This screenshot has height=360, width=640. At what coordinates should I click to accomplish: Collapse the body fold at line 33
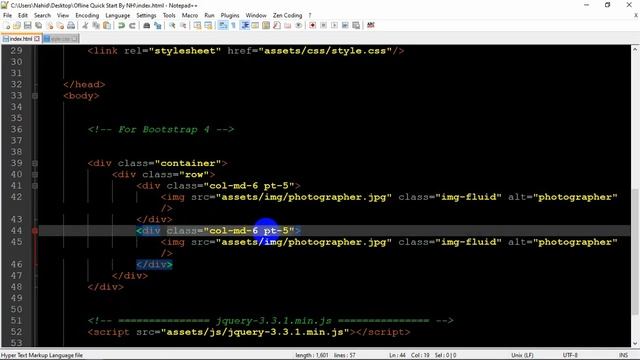coord(35,96)
